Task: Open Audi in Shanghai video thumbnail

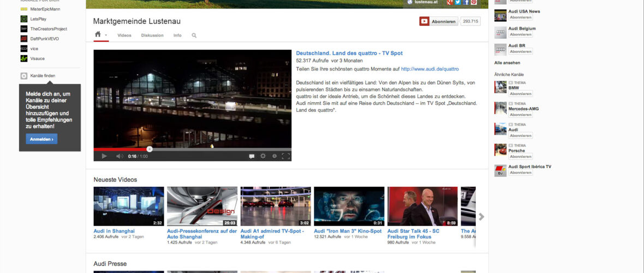Action: pos(129,206)
